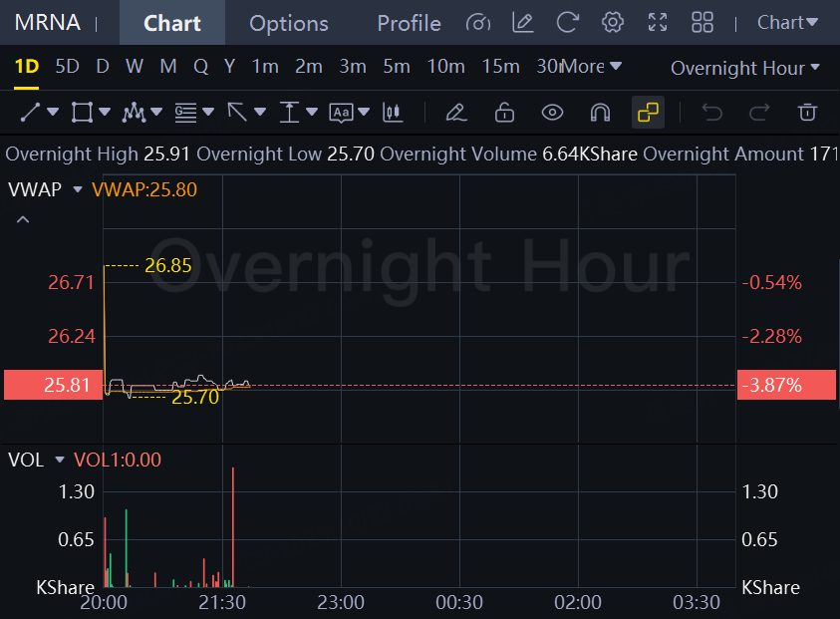Select the 15m interval
The image size is (840, 619).
(500, 67)
